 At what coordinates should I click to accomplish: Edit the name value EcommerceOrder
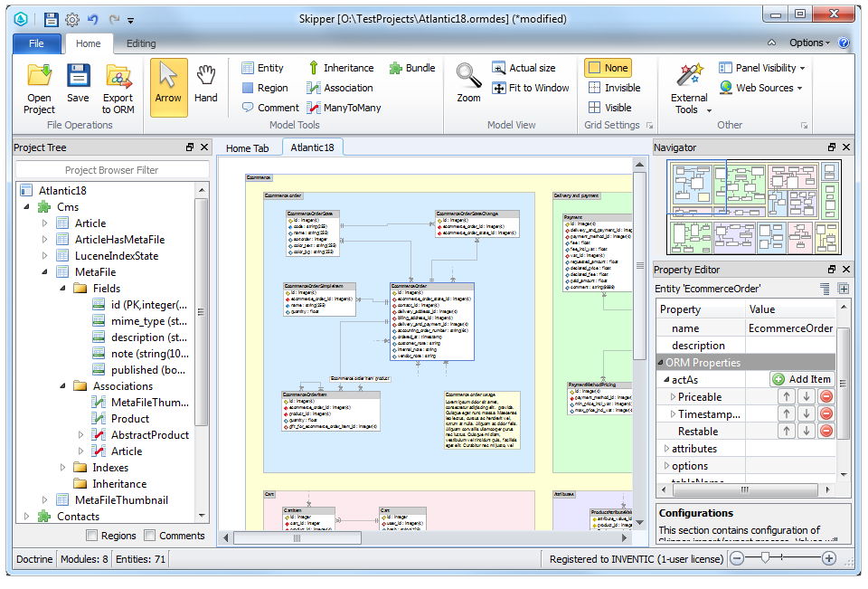(790, 328)
